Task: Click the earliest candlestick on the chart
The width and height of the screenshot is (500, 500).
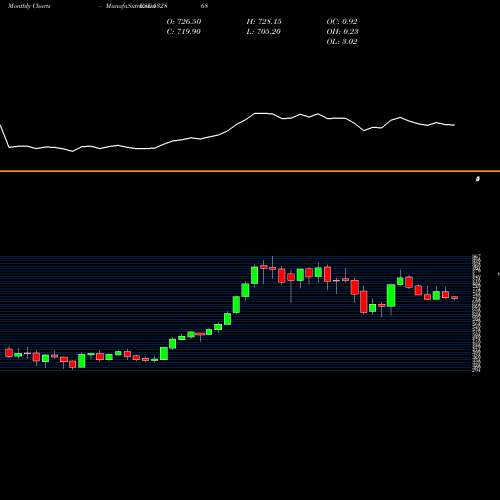Action: click(9, 352)
